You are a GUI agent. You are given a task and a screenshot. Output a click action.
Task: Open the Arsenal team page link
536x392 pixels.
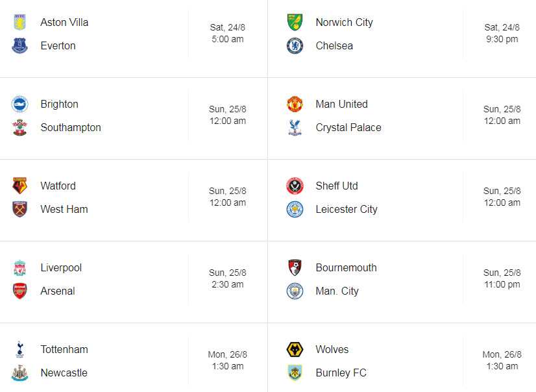[x=58, y=291]
